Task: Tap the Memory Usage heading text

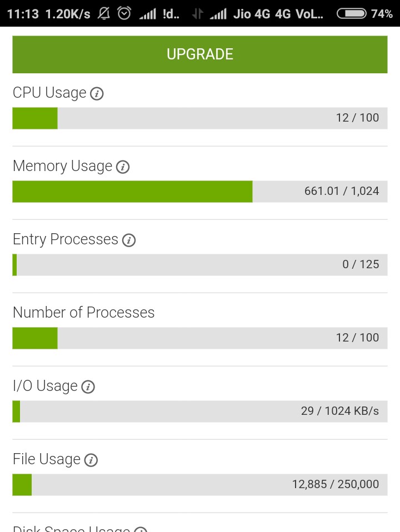Action: [x=63, y=166]
